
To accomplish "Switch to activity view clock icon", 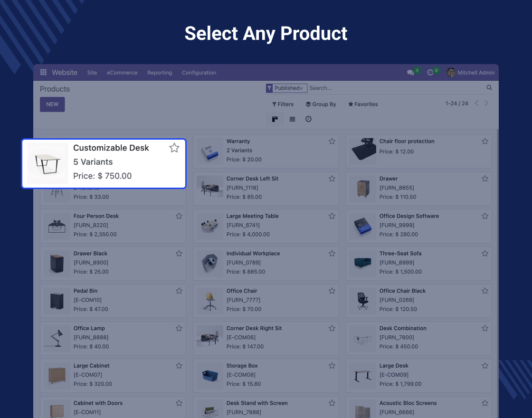I will 308,119.
